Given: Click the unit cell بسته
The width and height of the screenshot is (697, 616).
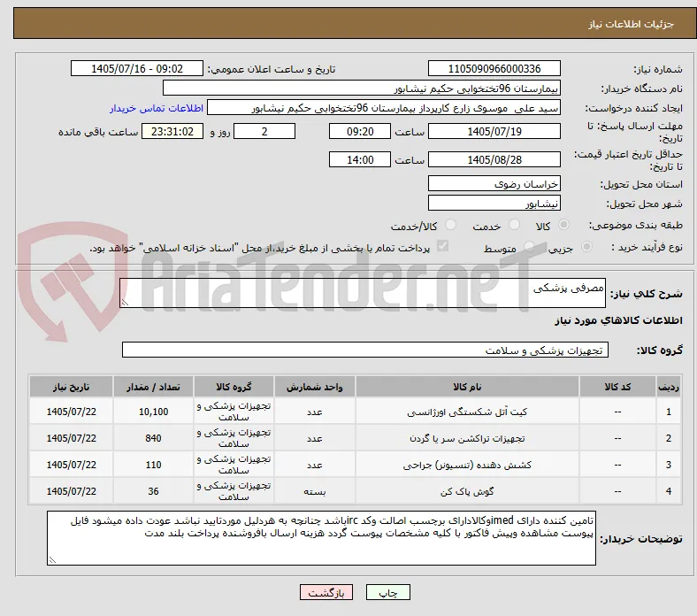Looking at the screenshot, I should 314,491.
